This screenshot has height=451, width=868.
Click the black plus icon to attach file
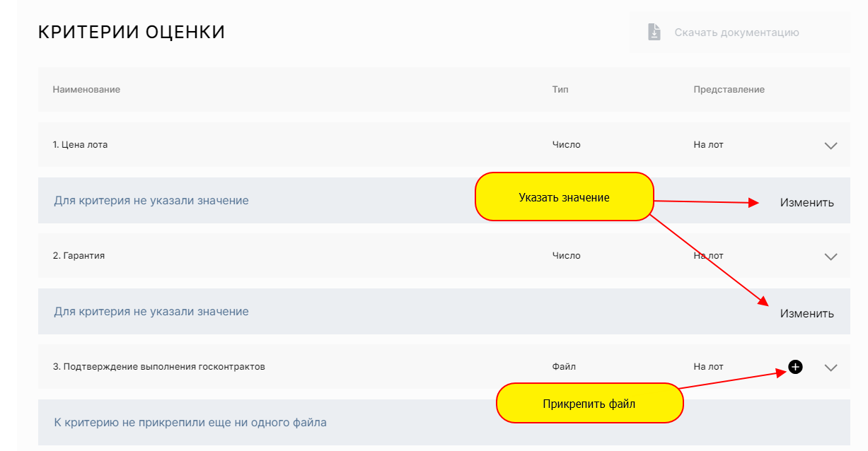point(795,367)
